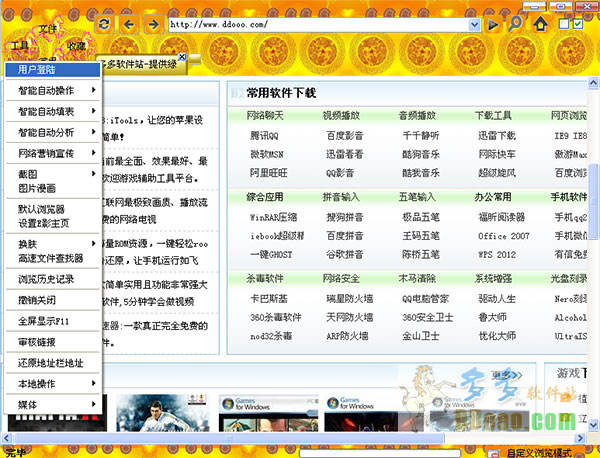The image size is (600, 458).
Task: Click the horizontal scrollbar thumb
Action: (x=229, y=438)
